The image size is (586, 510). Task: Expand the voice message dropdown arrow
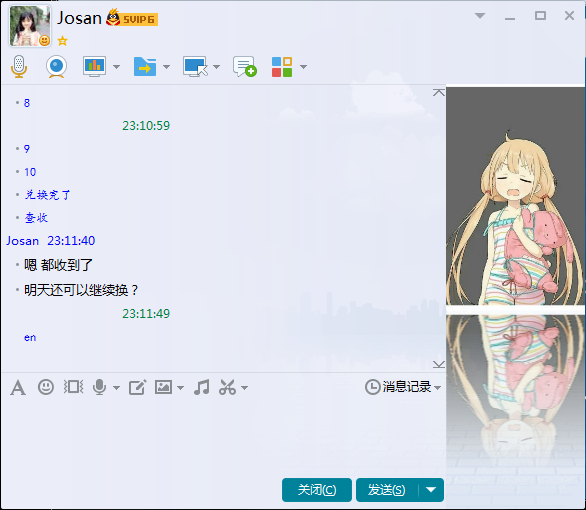(116, 388)
